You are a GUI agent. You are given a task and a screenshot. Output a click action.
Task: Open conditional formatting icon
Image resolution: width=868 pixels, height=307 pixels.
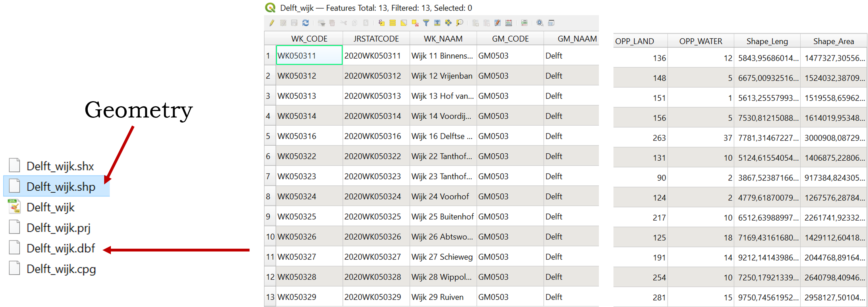[524, 23]
